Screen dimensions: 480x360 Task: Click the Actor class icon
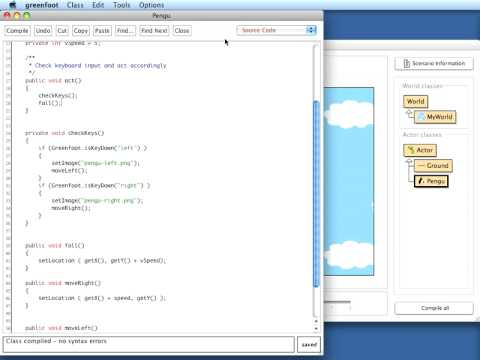(x=411, y=150)
